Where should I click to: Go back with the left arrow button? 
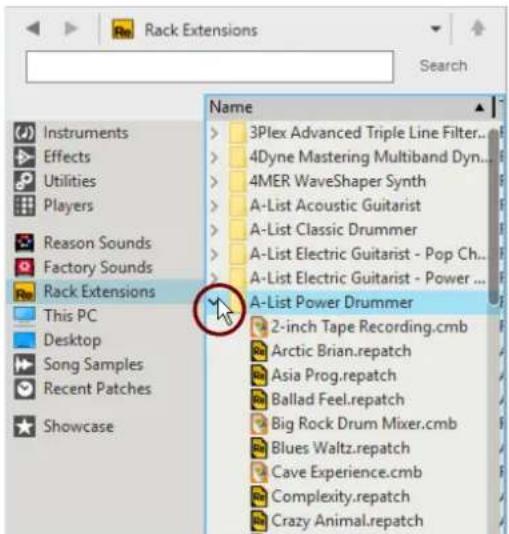point(33,29)
